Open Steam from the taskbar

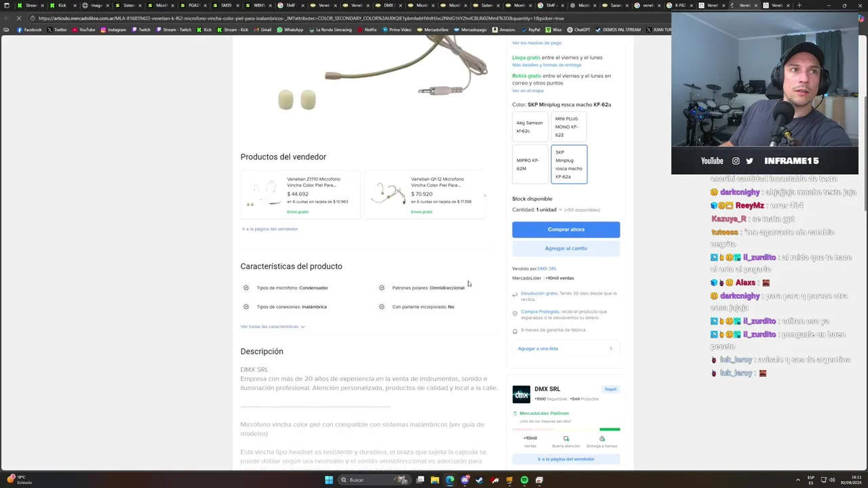pos(479,480)
